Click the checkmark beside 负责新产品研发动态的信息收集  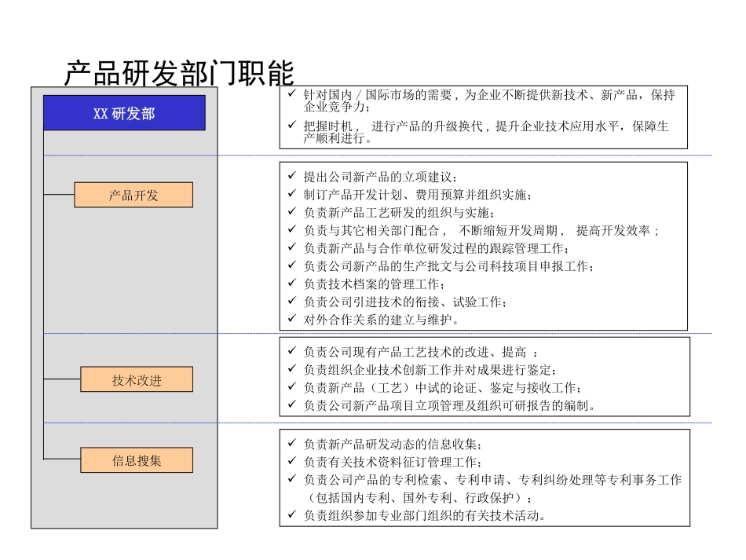[291, 442]
